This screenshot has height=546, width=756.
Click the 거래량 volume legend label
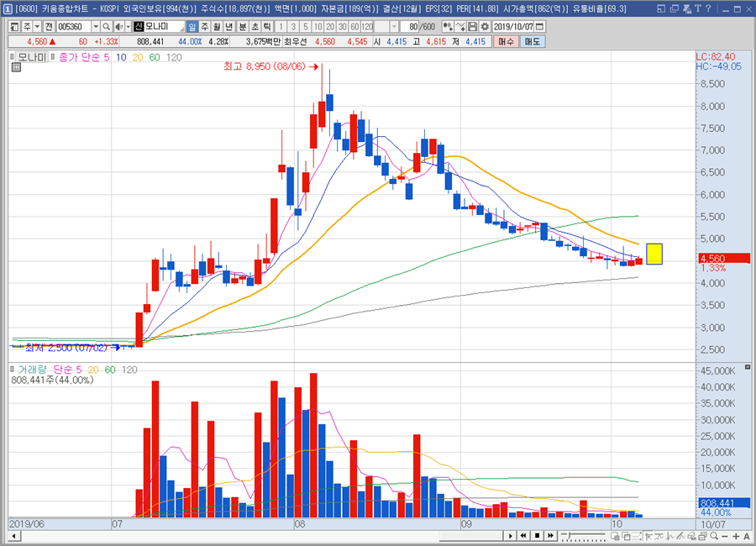tap(32, 370)
